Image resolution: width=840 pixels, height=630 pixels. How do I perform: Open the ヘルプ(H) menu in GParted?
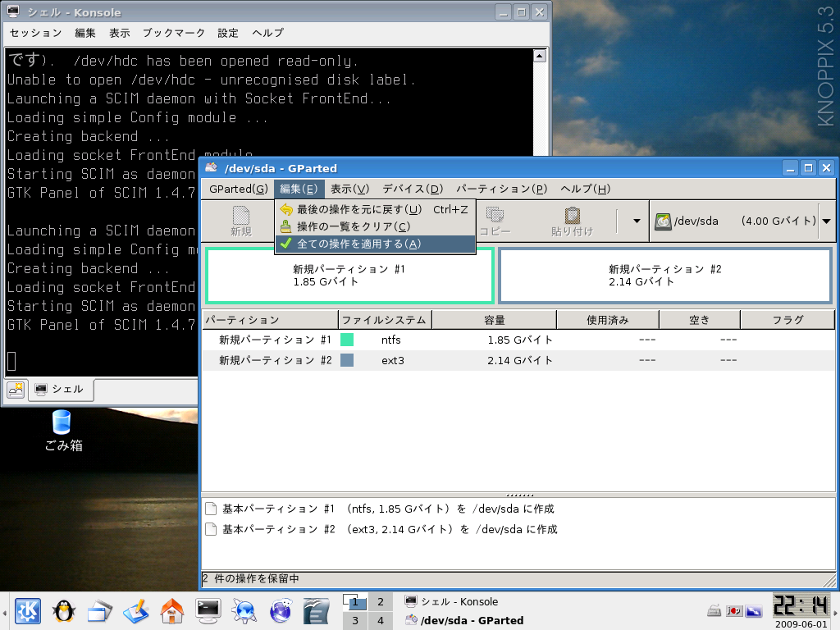point(585,189)
